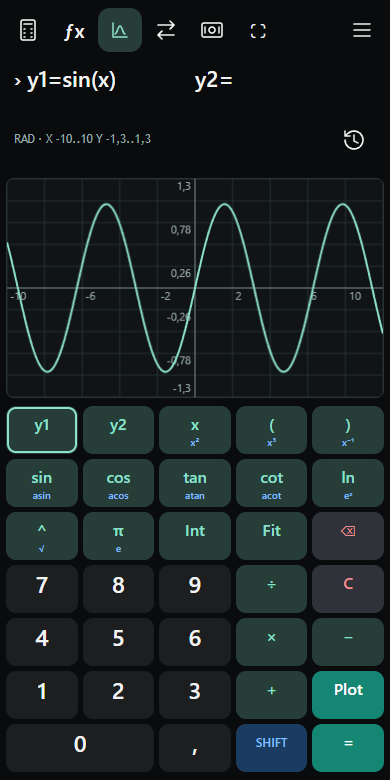The width and height of the screenshot is (390, 780).
Task: Switch to the fx functions mode
Action: click(x=74, y=30)
